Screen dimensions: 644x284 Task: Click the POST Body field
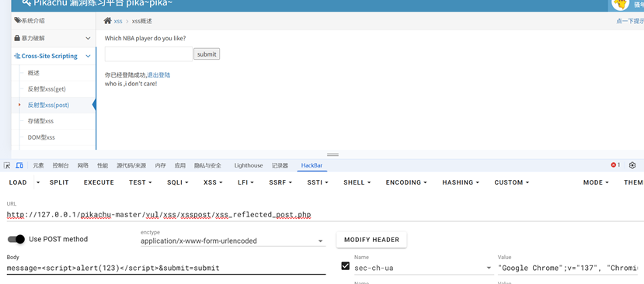coord(166,268)
